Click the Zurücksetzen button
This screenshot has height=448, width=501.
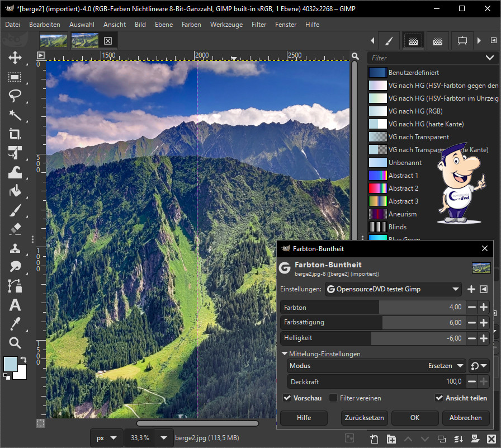[x=364, y=418]
